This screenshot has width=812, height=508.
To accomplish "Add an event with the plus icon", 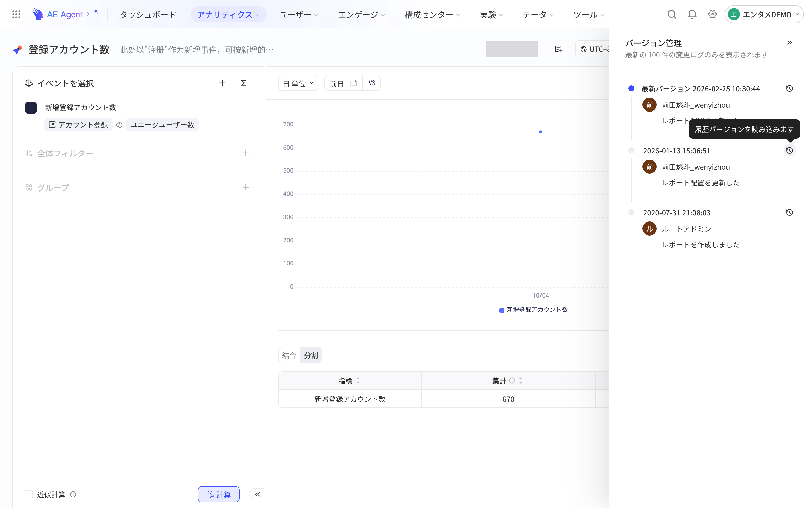I will (222, 83).
